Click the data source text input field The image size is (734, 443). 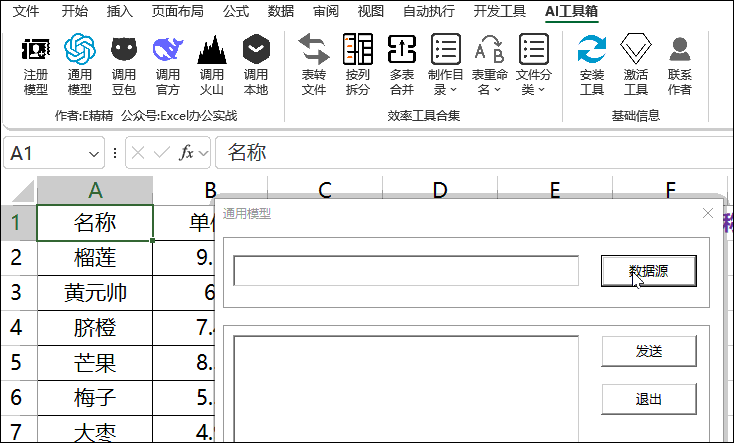point(406,271)
